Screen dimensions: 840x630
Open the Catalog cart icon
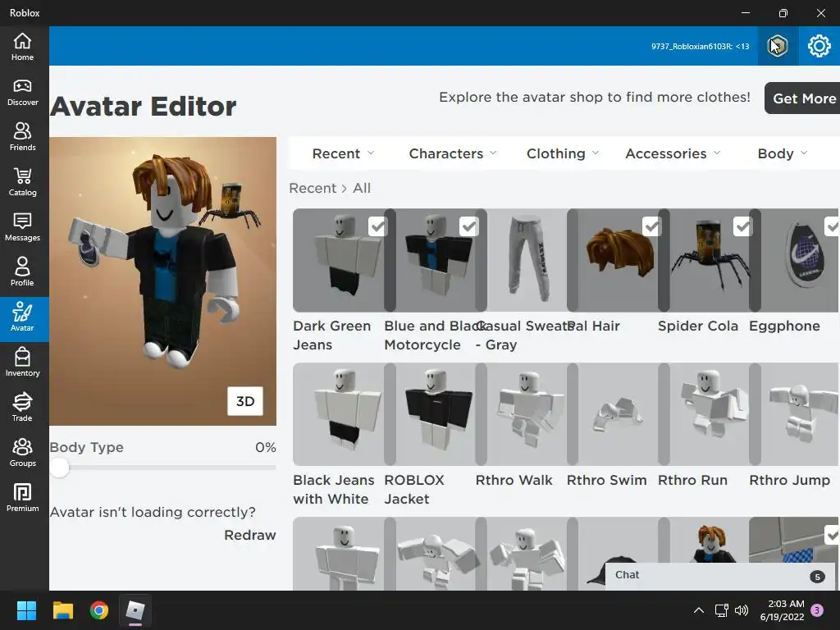coord(22,182)
